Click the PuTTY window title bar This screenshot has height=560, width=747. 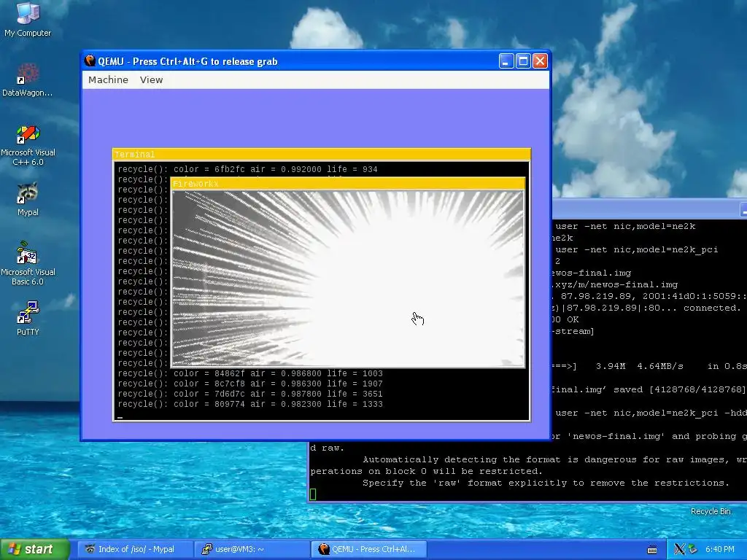pyautogui.click(x=648, y=209)
